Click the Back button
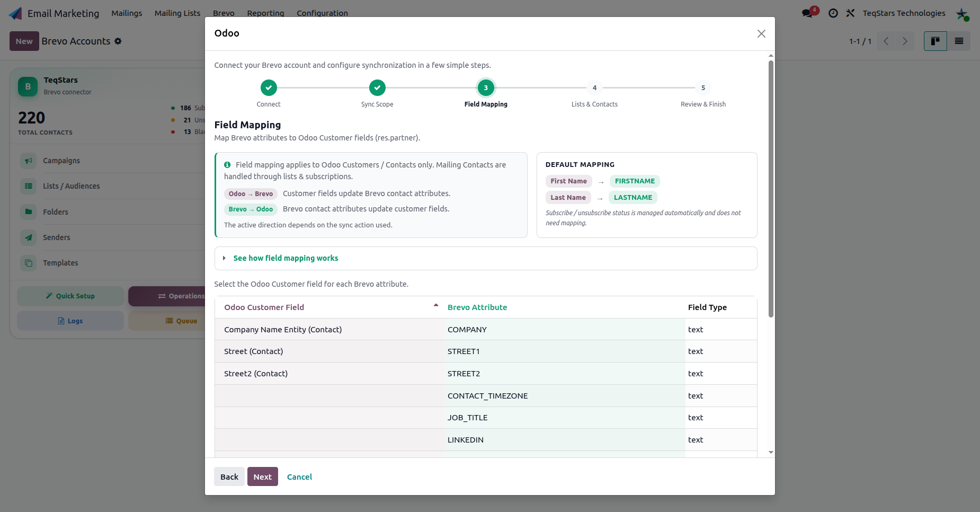980x512 pixels. click(x=229, y=476)
